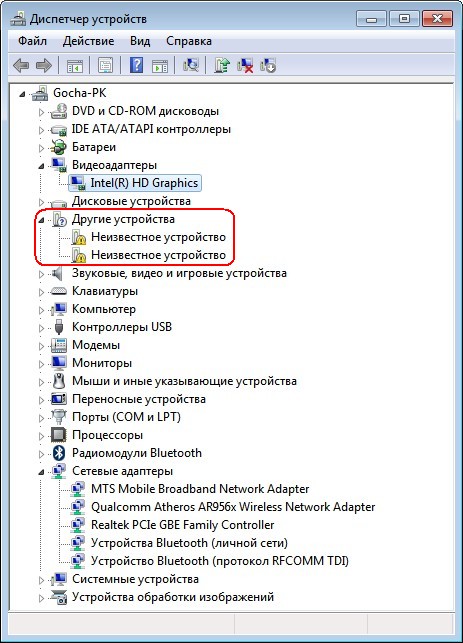Image resolution: width=463 pixels, height=643 pixels.
Task: Collapse the Другие устройства node
Action: point(41,220)
